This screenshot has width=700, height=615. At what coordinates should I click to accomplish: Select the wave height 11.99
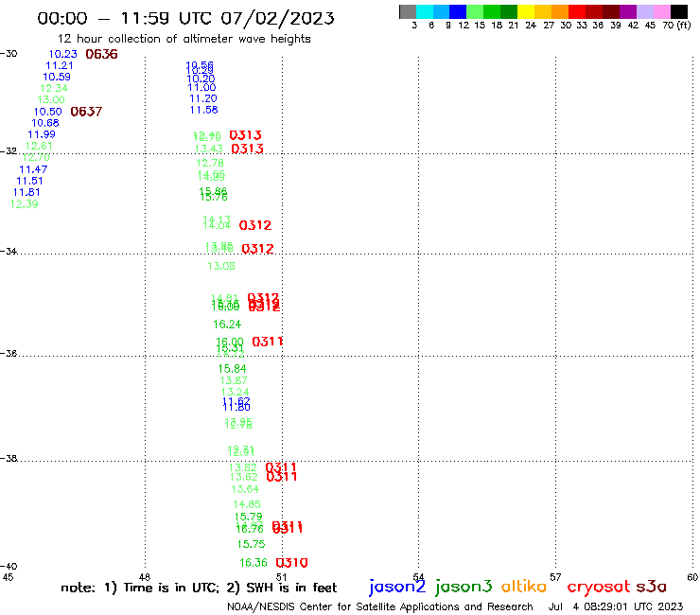point(42,134)
